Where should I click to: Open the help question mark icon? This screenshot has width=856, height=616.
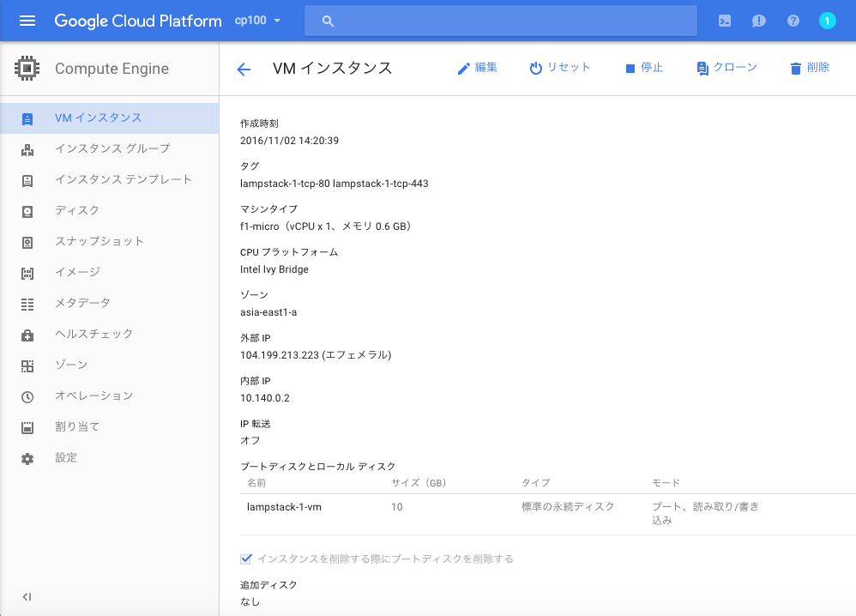tap(793, 20)
